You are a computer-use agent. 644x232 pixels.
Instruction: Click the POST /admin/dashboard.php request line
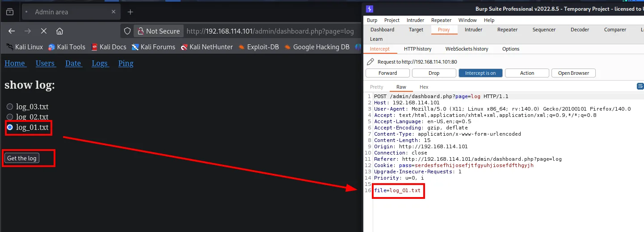(441, 96)
